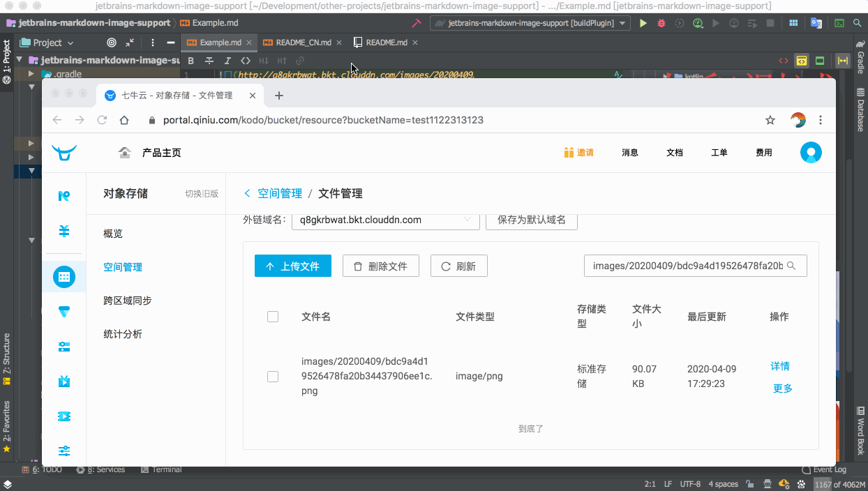
Task: Open 文档 documentation link
Action: click(x=675, y=152)
